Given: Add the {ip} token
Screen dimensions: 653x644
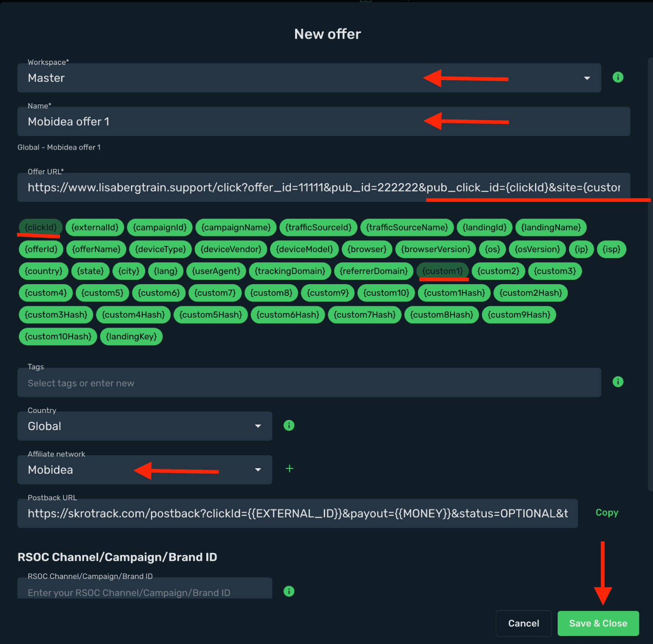Looking at the screenshot, I should point(581,249).
